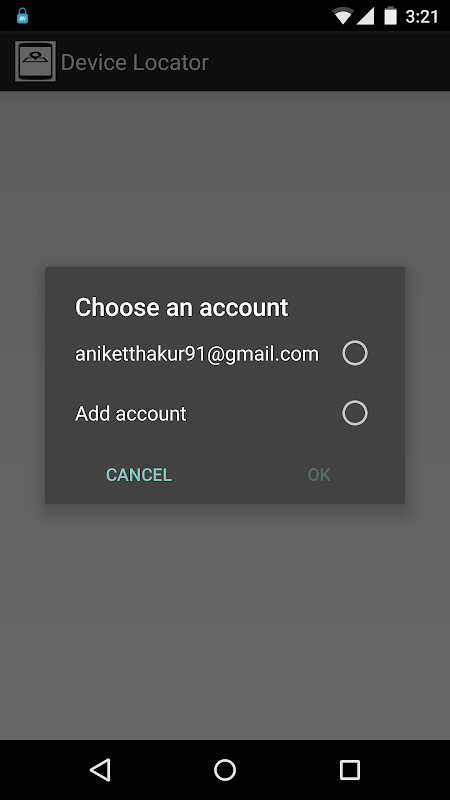The width and height of the screenshot is (450, 800).
Task: Tap the Device Locator app icon
Action: tap(35, 61)
